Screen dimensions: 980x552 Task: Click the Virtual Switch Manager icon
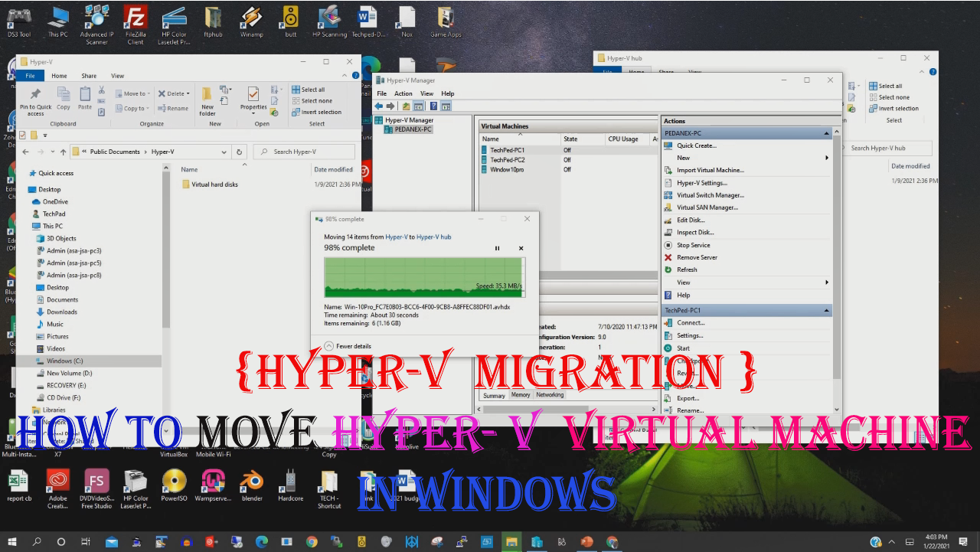(668, 195)
